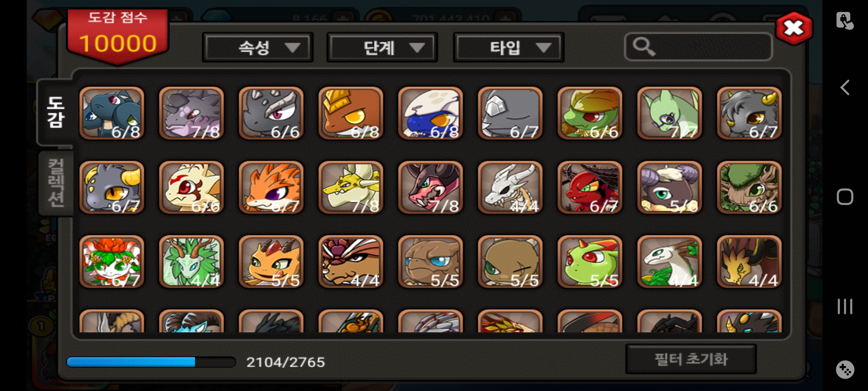Open the orange flame dragon 6/7 icon

[x=271, y=188]
